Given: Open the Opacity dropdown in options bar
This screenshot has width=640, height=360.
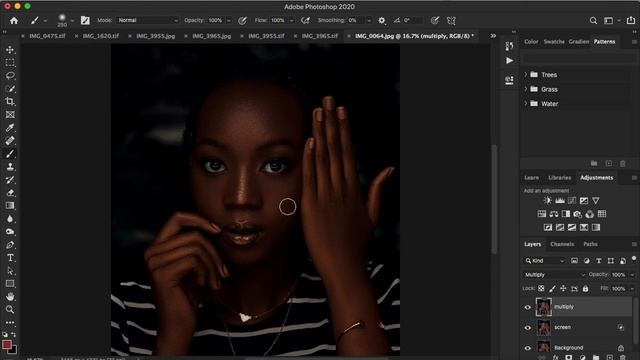Looking at the screenshot, I should coord(229,20).
